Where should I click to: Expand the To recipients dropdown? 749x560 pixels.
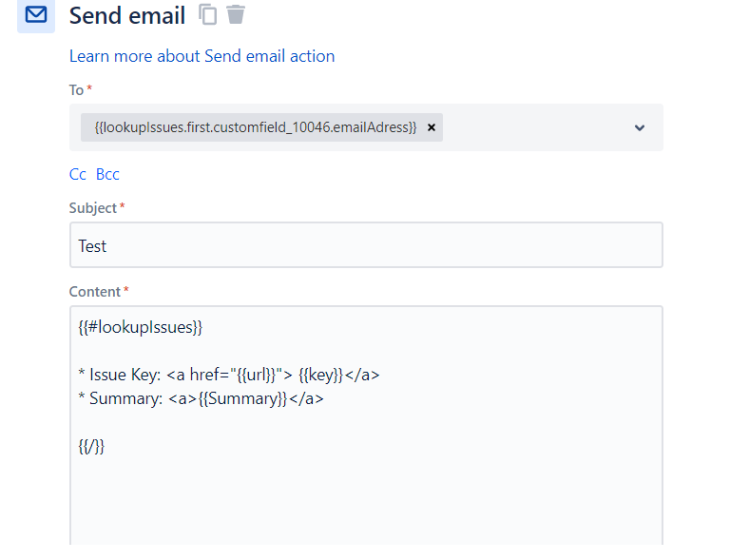coord(640,127)
